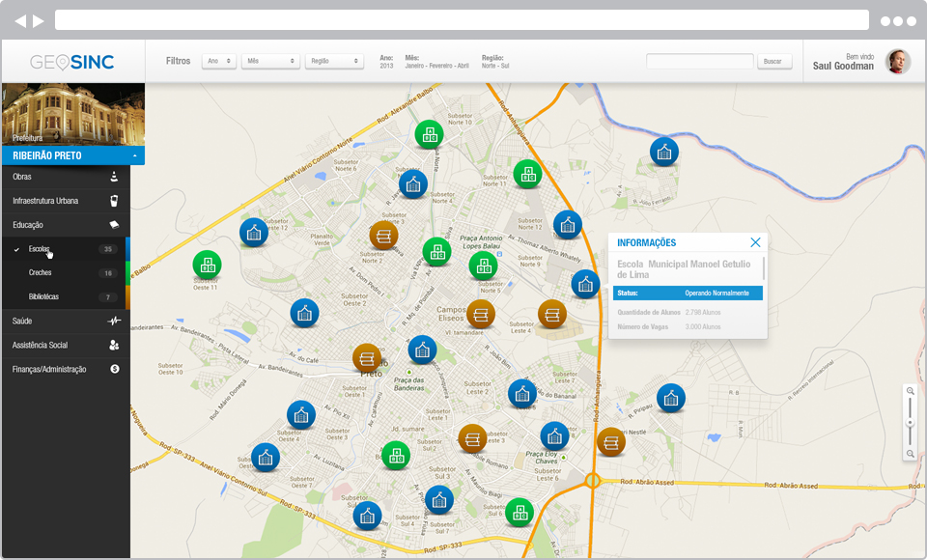927x560 pixels.
Task: Click the Saúde heartbeat icon
Action: click(x=114, y=322)
